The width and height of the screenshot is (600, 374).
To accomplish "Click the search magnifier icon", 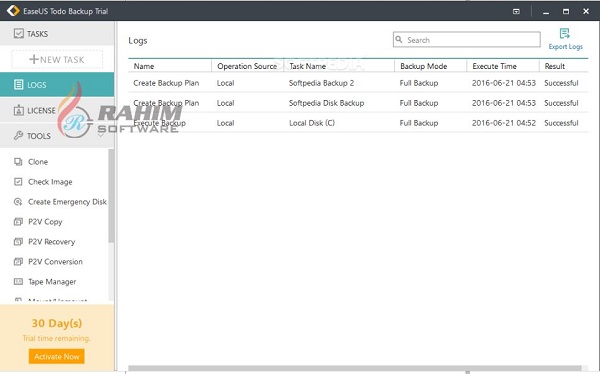I will click(x=399, y=39).
